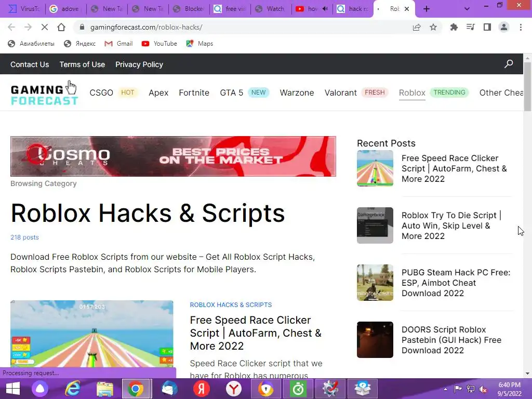Switch to the VirusTotal tab

[x=24, y=9]
